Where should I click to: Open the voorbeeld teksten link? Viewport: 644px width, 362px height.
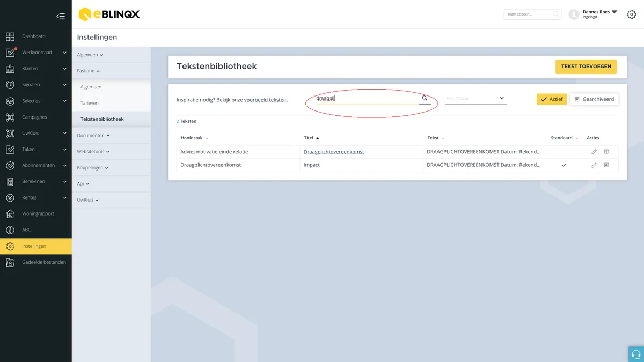pyautogui.click(x=266, y=100)
